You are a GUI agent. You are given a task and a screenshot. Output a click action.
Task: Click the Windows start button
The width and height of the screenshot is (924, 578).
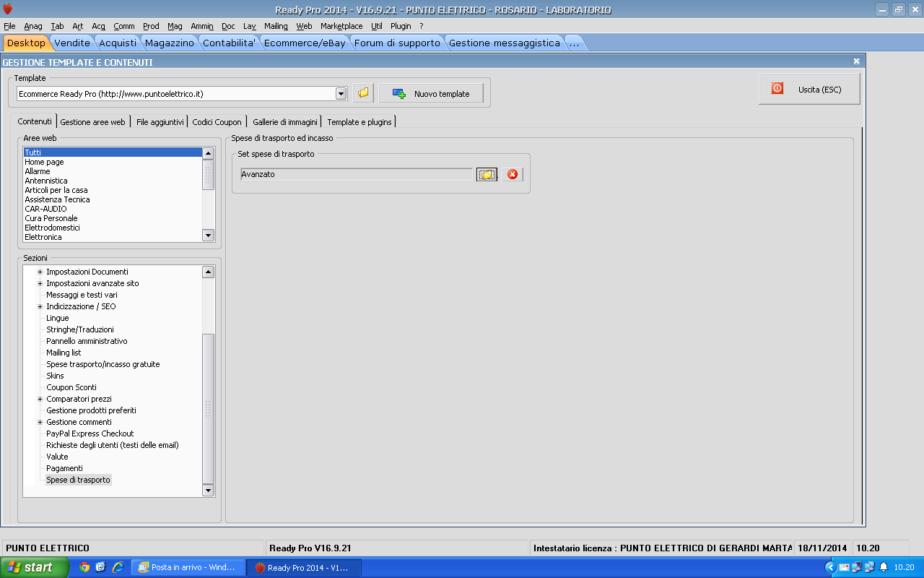click(35, 567)
